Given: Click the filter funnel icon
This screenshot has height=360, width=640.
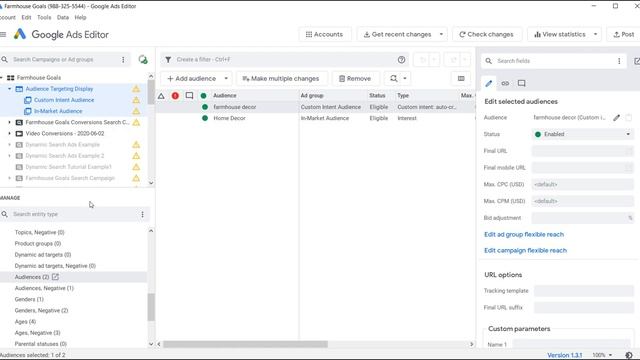Looking at the screenshot, I should (x=168, y=60).
